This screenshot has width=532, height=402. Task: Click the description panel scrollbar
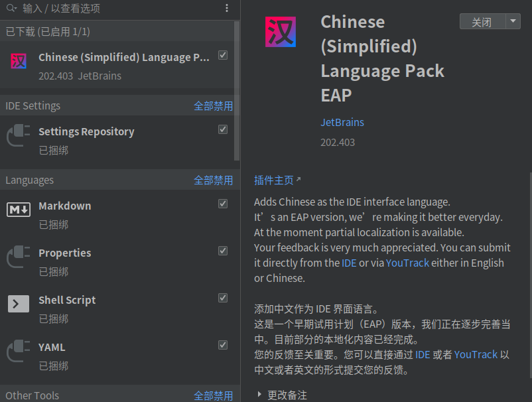coord(530,275)
